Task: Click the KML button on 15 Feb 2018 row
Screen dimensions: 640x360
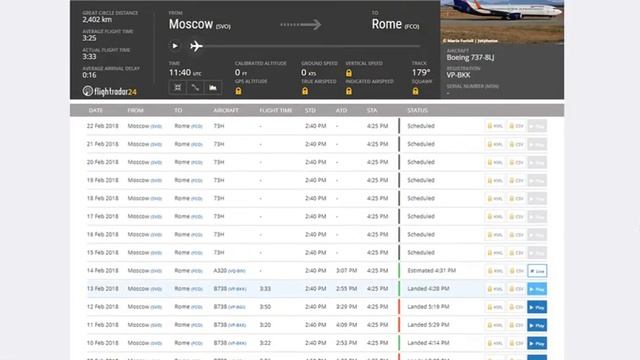Action: point(495,253)
